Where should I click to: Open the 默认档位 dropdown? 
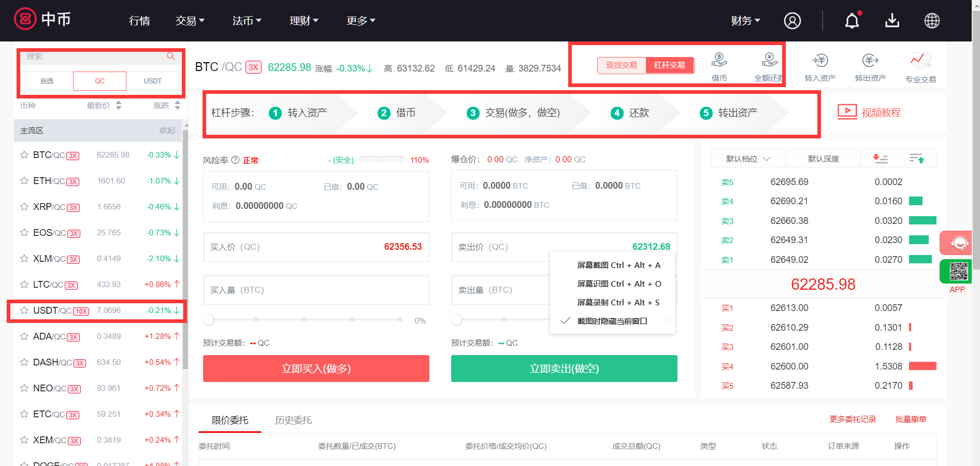pos(748,159)
